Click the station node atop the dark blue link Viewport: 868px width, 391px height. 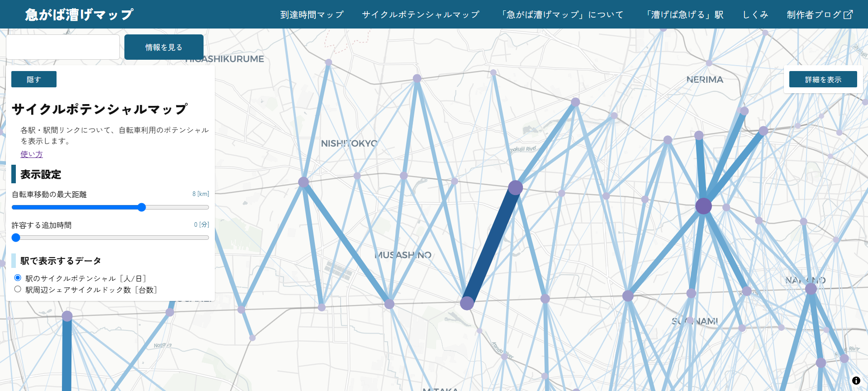515,187
